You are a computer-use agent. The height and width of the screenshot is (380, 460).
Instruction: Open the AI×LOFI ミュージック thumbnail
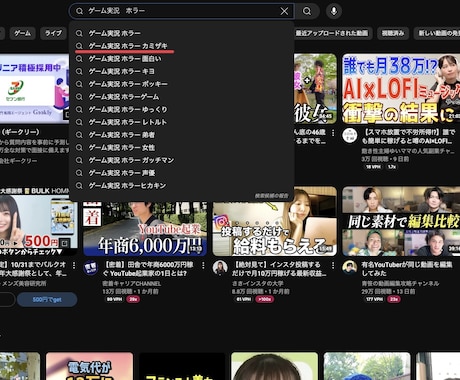pyautogui.click(x=401, y=89)
